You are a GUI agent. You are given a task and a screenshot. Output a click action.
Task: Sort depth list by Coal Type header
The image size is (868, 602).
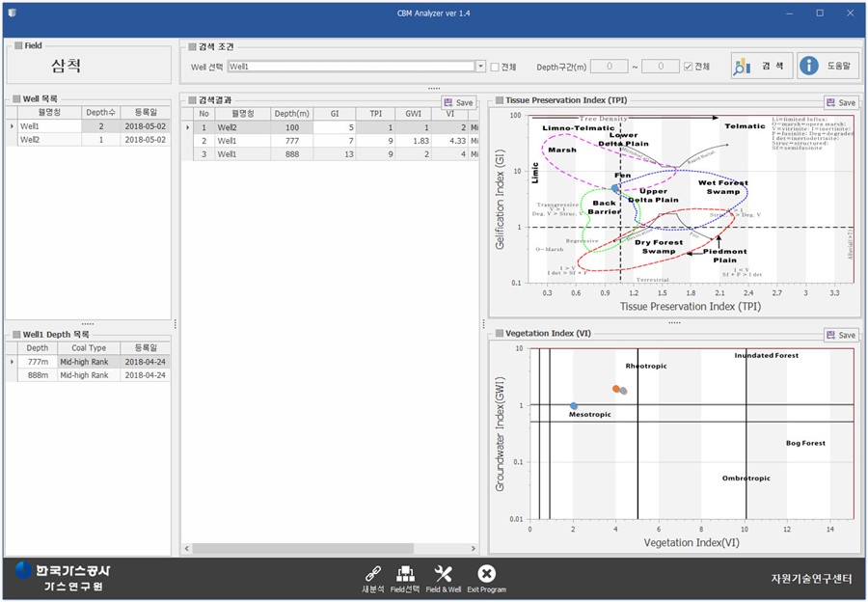click(x=89, y=348)
